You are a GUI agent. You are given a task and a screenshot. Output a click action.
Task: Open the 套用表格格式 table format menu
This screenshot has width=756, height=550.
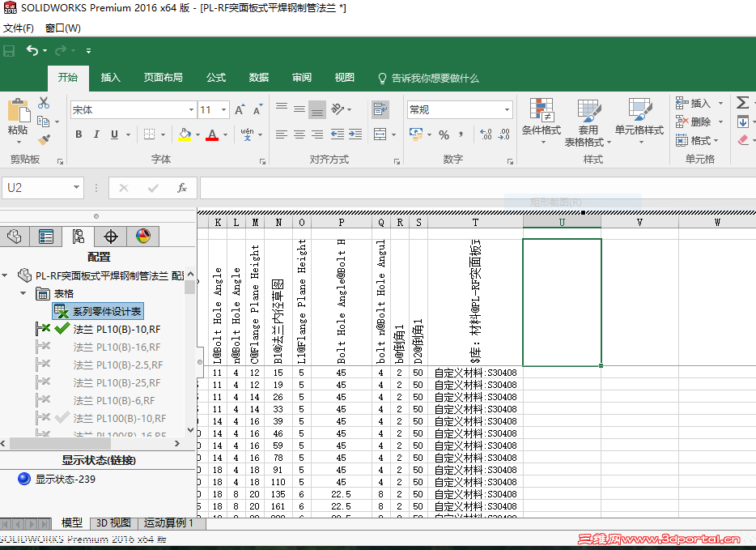(588, 122)
